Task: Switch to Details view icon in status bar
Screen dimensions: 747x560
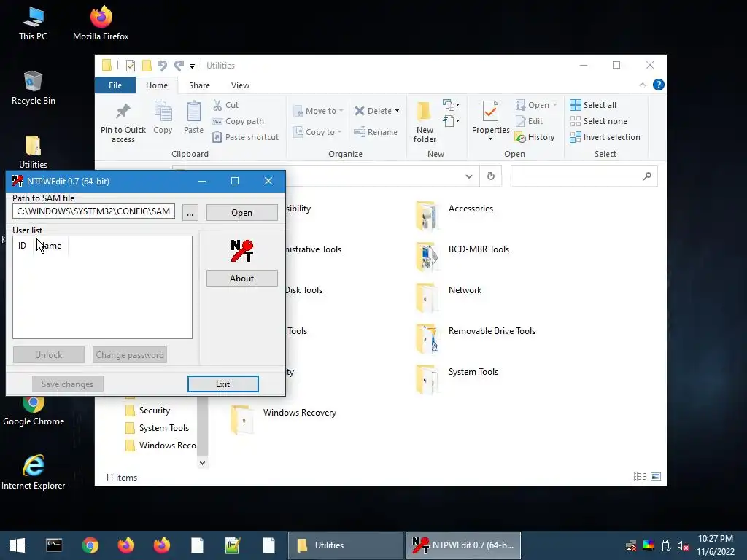Action: pyautogui.click(x=639, y=477)
